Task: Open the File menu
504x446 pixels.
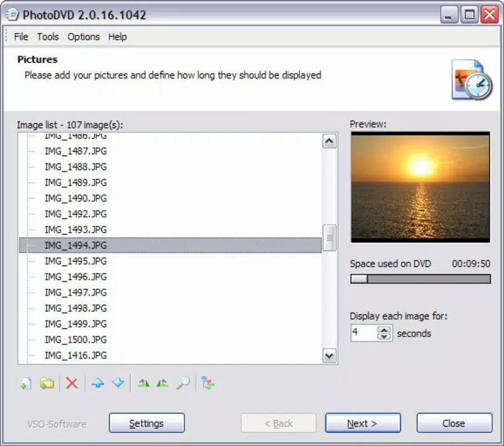Action: 21,37
